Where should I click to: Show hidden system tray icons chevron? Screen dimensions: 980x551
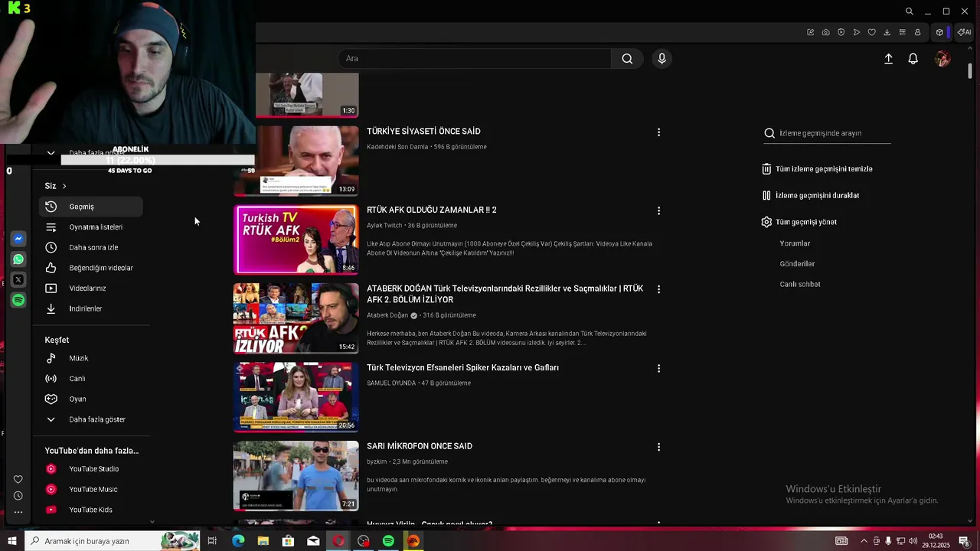point(864,541)
